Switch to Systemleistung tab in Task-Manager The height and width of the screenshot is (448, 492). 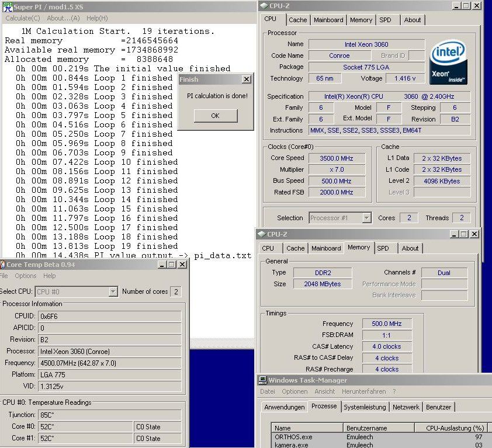pyautogui.click(x=365, y=407)
